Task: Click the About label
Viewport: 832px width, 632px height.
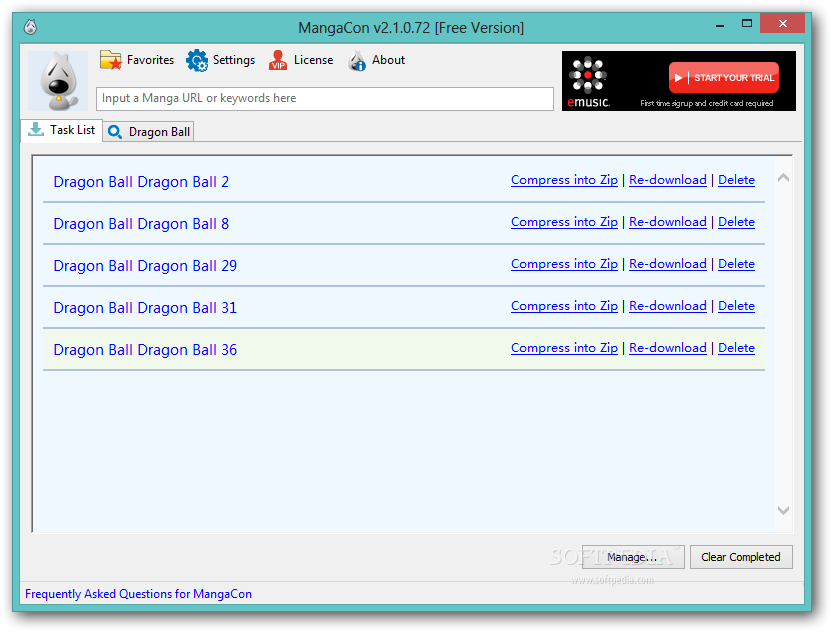Action: coord(388,60)
